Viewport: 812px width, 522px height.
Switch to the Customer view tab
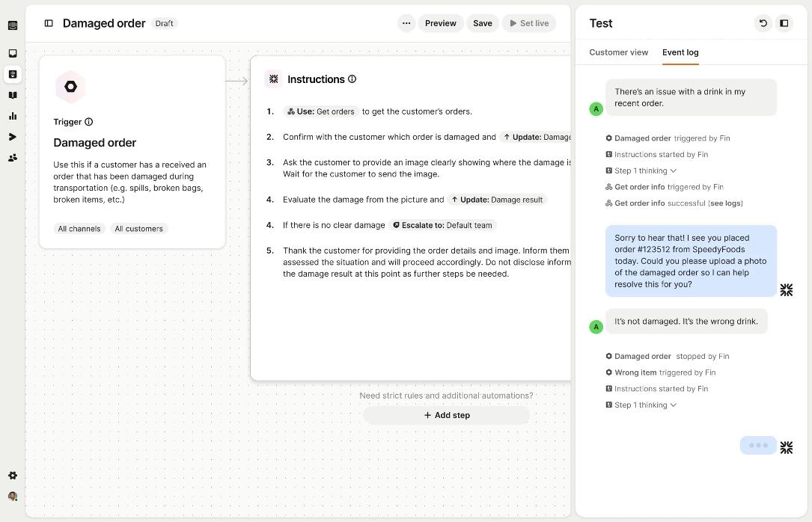[618, 52]
